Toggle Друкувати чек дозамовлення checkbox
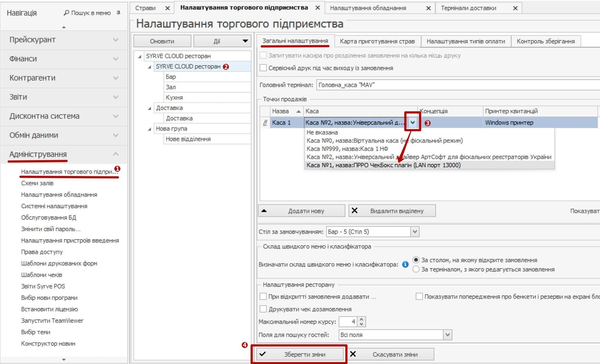The width and height of the screenshot is (600, 364). click(263, 309)
